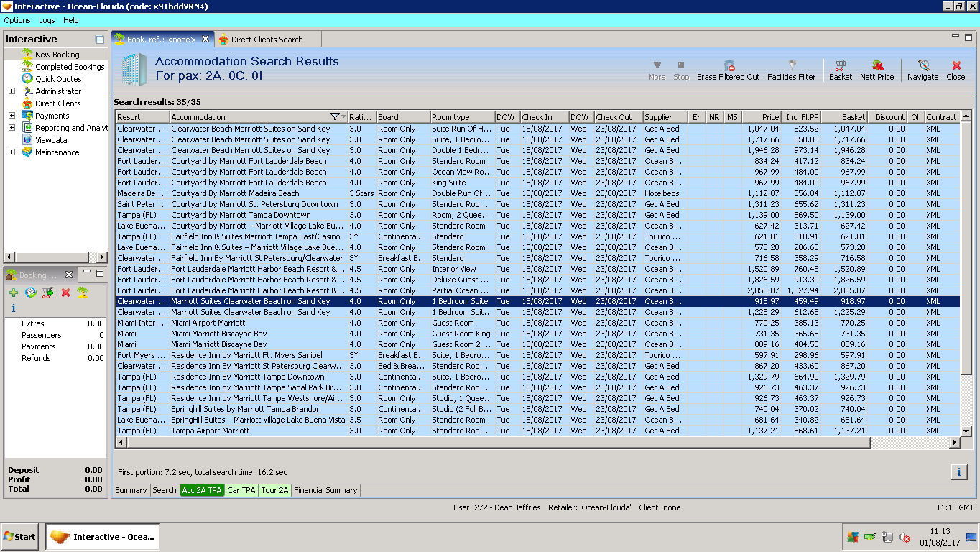Switch to the Search bottom tab

pos(165,490)
